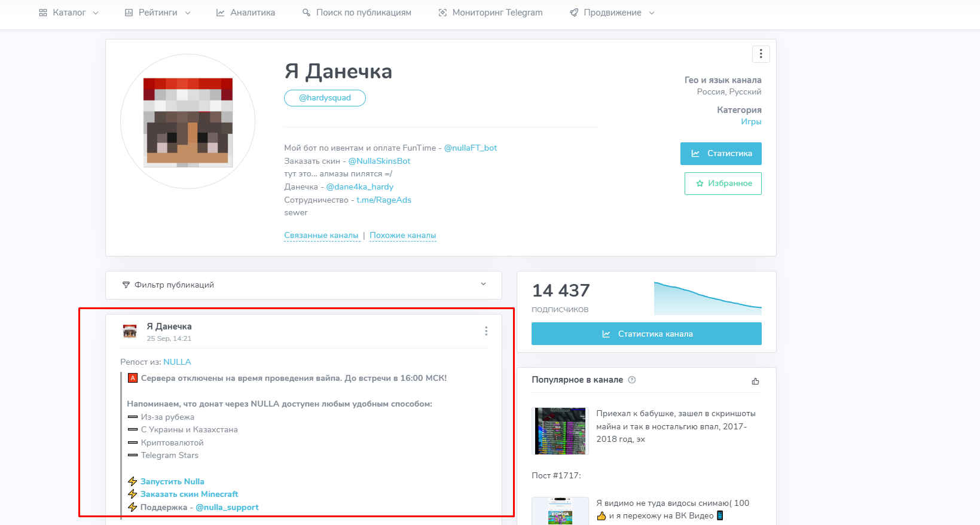This screenshot has width=980, height=525.
Task: Open the NULLA repost source link
Action: (177, 362)
